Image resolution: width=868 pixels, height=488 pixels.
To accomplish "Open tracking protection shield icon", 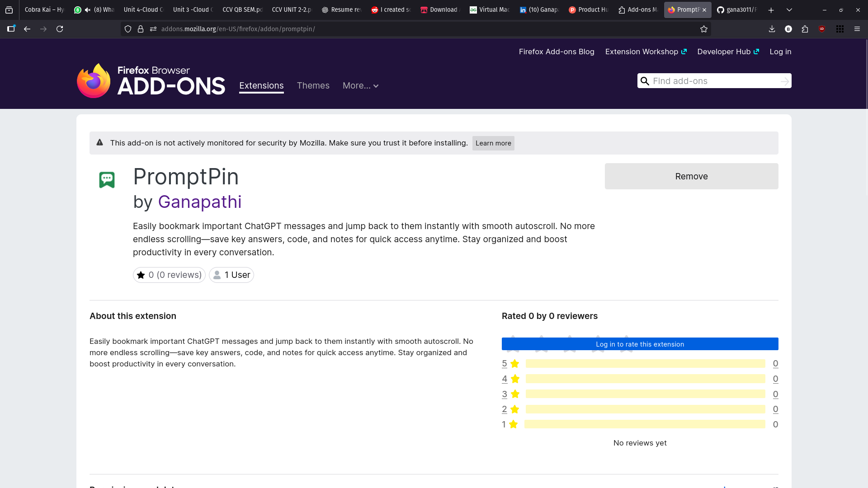I will point(128,29).
